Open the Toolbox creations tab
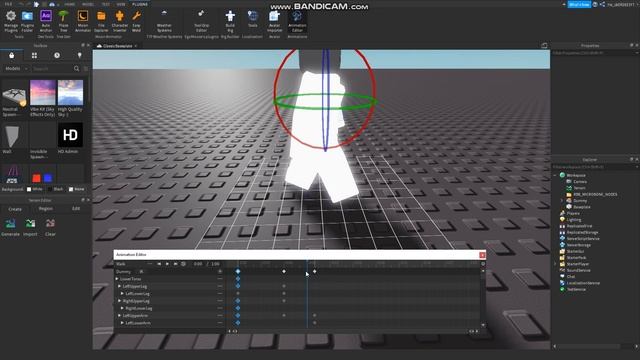Viewport: 640px width, 360px height. (80, 56)
